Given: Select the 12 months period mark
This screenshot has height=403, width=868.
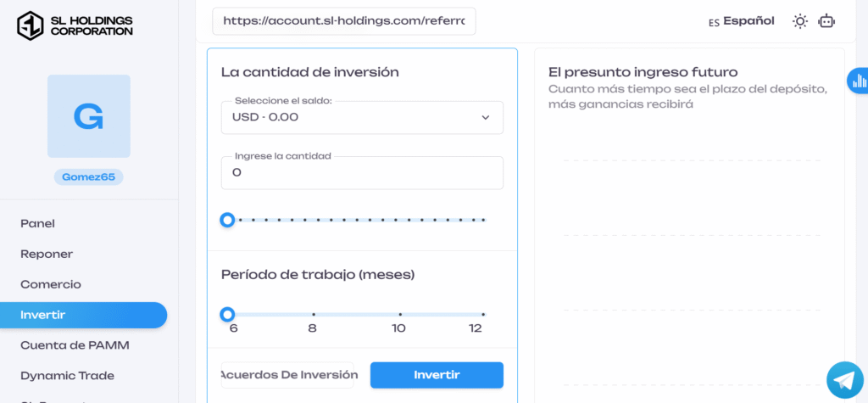Looking at the screenshot, I should tap(483, 315).
